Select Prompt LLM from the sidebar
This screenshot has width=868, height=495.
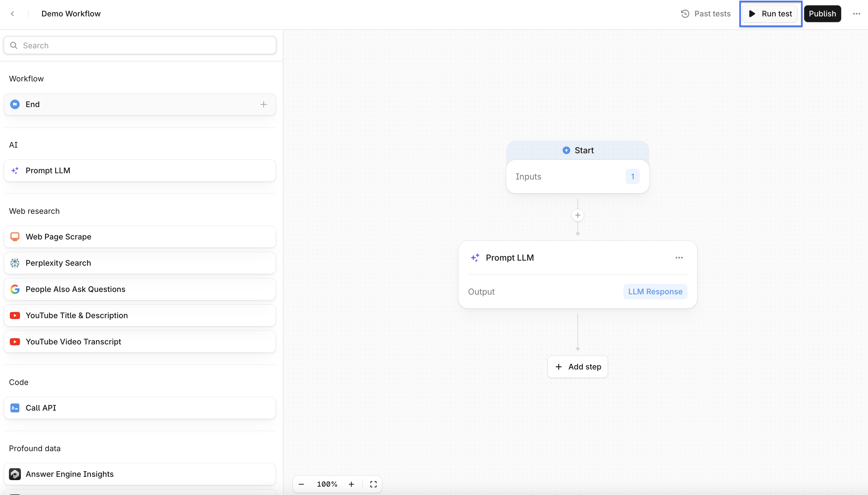[x=139, y=171]
